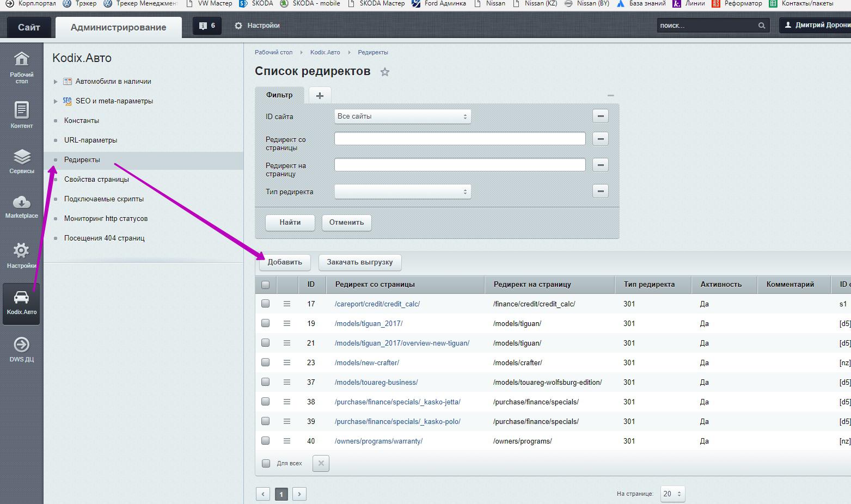The image size is (851, 504).
Task: Open the row menu for redirect ID 19
Action: pos(287,323)
